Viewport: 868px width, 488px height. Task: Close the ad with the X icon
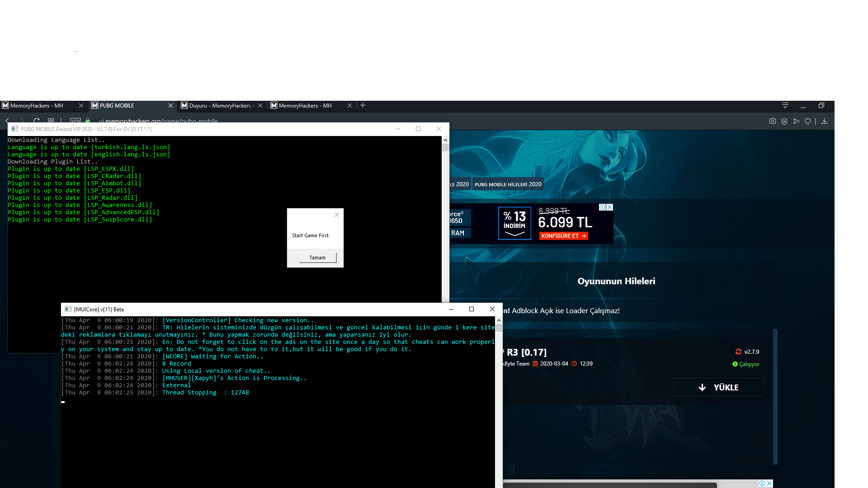point(610,207)
